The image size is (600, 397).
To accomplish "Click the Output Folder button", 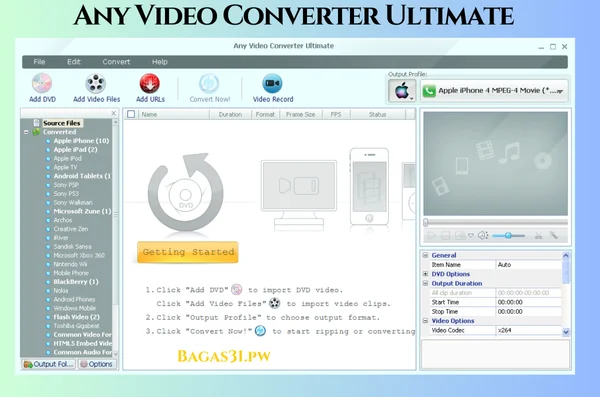I will 49,364.
